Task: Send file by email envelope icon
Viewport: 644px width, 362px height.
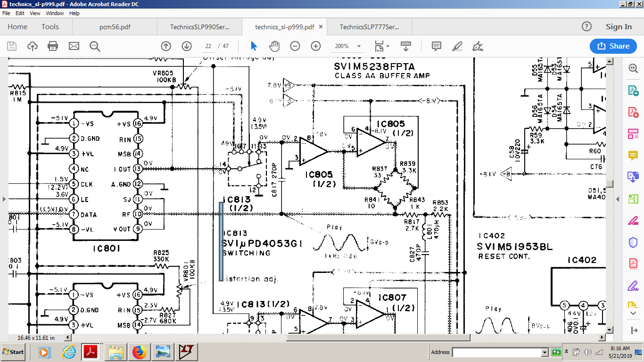Action: point(74,46)
